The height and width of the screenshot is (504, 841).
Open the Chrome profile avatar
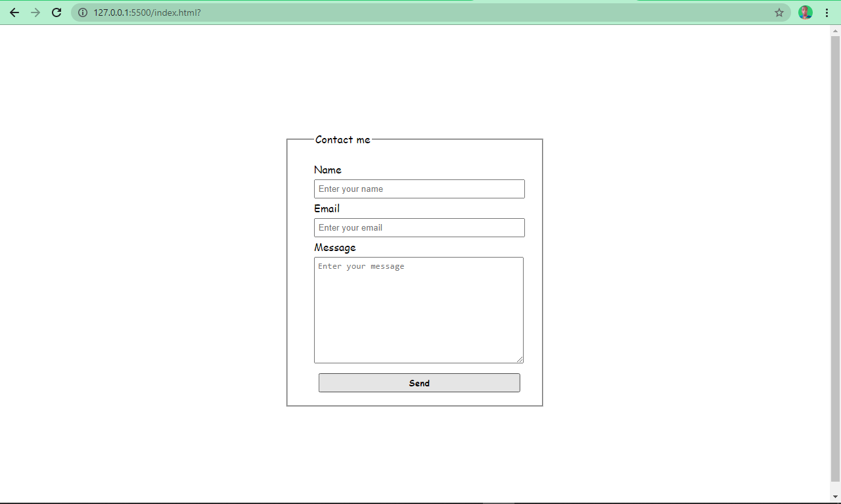805,12
